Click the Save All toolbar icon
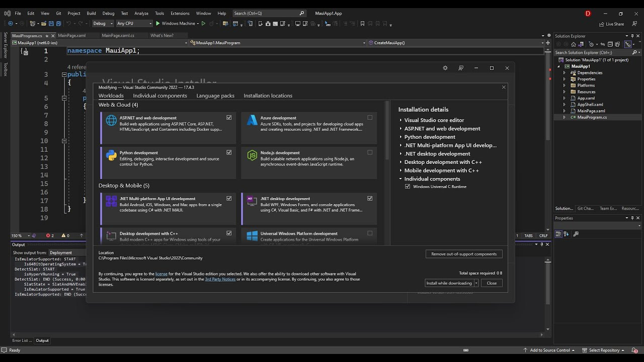This screenshot has width=644, height=362. (x=59, y=24)
